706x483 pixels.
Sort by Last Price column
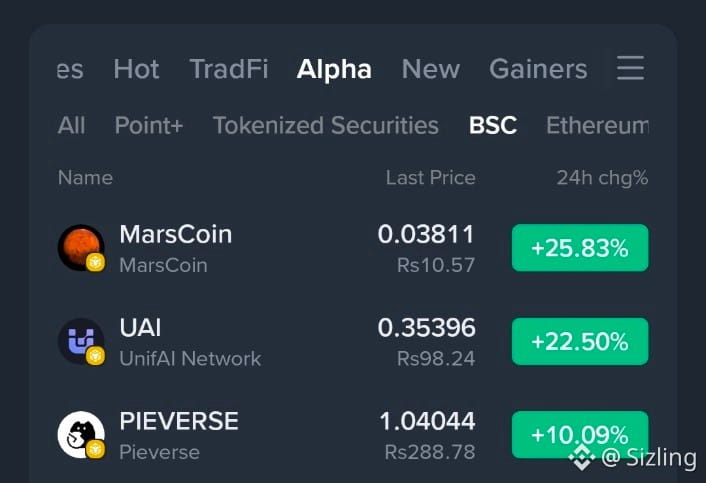pos(430,178)
